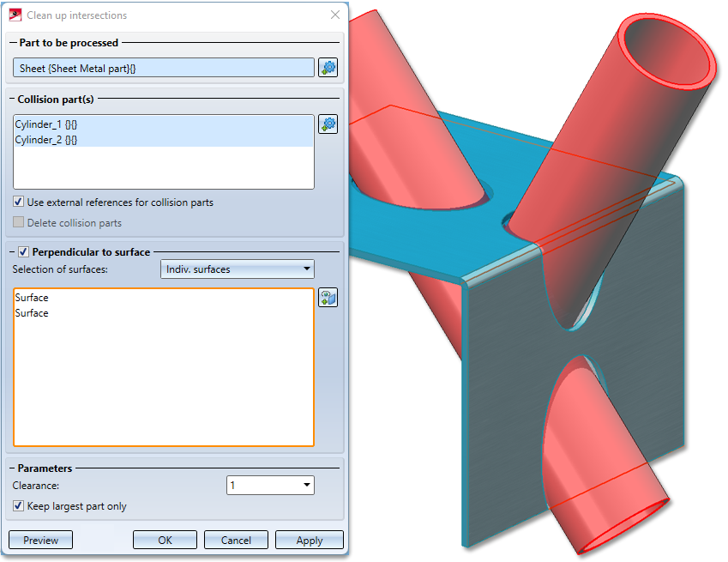Click the Preview button
This screenshot has height=562, width=728.
[41, 541]
